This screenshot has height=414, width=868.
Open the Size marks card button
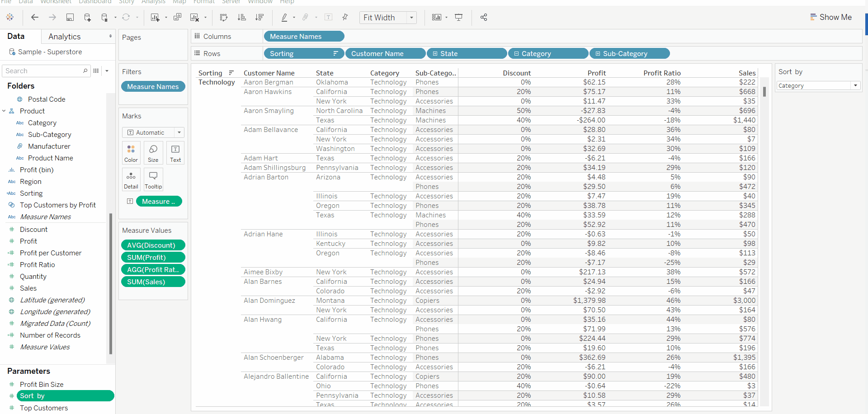click(x=153, y=153)
